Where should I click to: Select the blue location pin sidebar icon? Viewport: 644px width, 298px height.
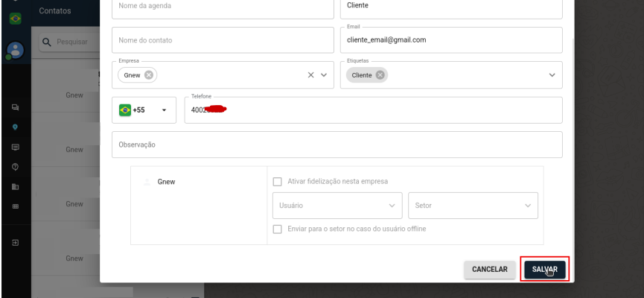pos(15,127)
